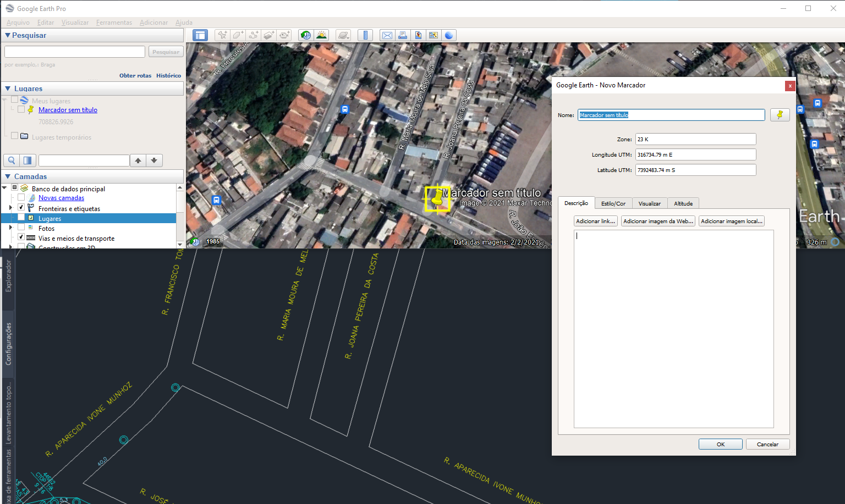This screenshot has width=845, height=504.
Task: Toggle the Lugares temporários checkbox
Action: tap(15, 136)
